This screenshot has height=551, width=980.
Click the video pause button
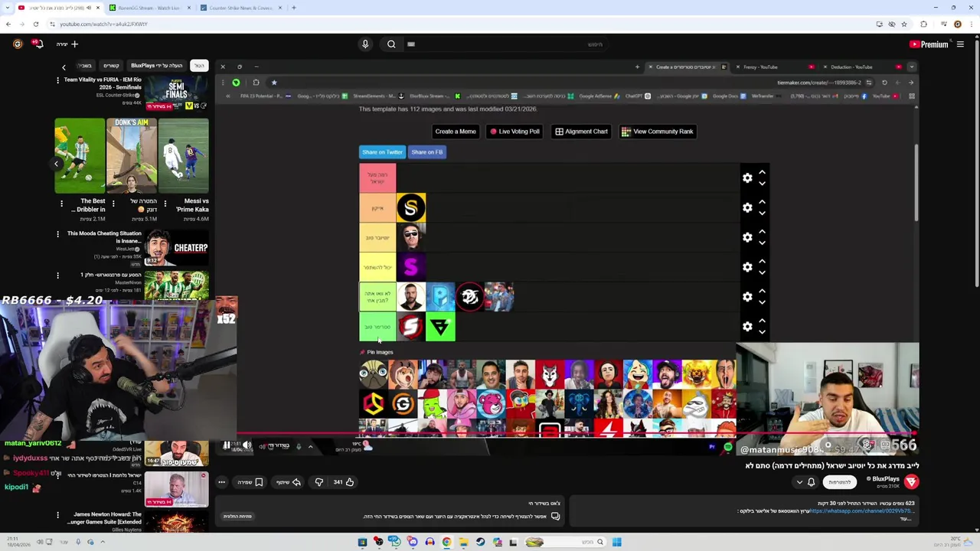click(227, 445)
